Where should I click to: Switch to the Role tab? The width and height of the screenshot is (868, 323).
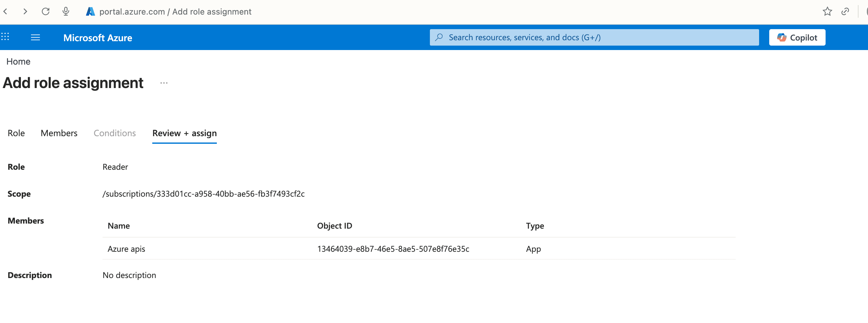[16, 133]
